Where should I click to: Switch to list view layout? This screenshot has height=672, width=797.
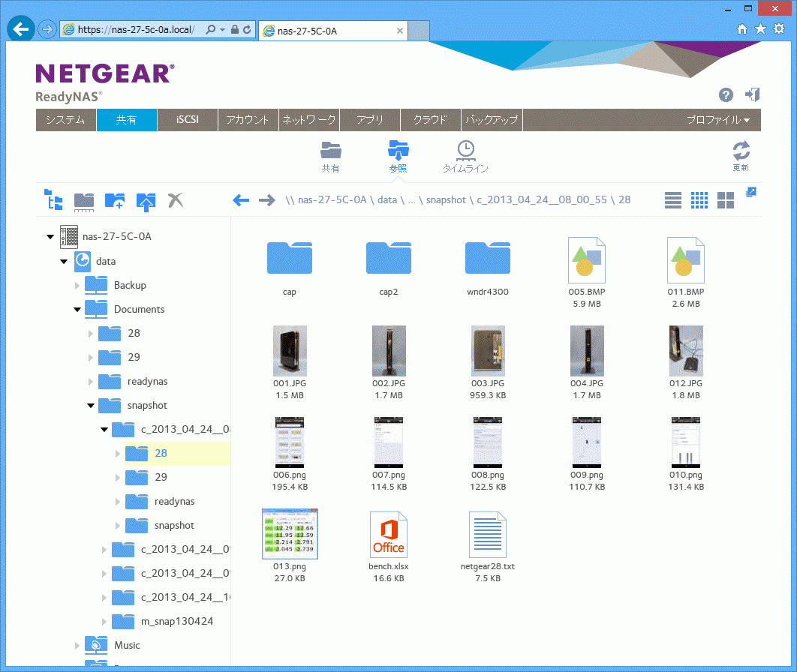[x=673, y=200]
